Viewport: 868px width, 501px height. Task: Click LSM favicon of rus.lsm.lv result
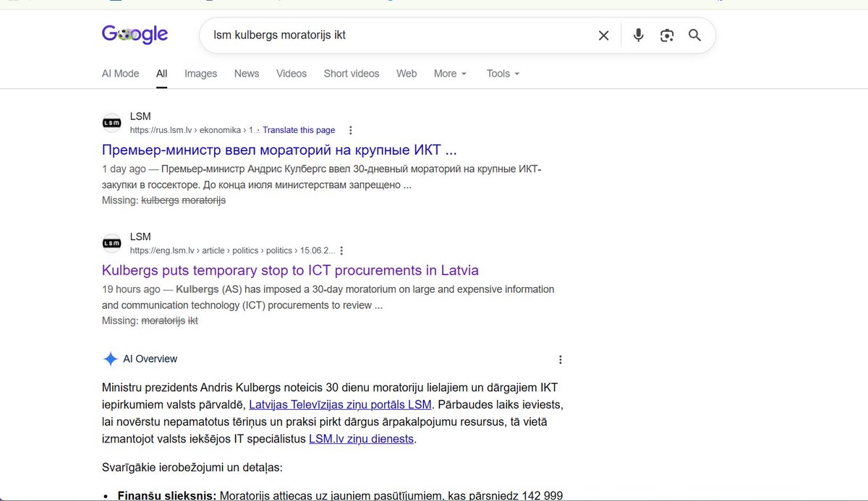coord(111,123)
